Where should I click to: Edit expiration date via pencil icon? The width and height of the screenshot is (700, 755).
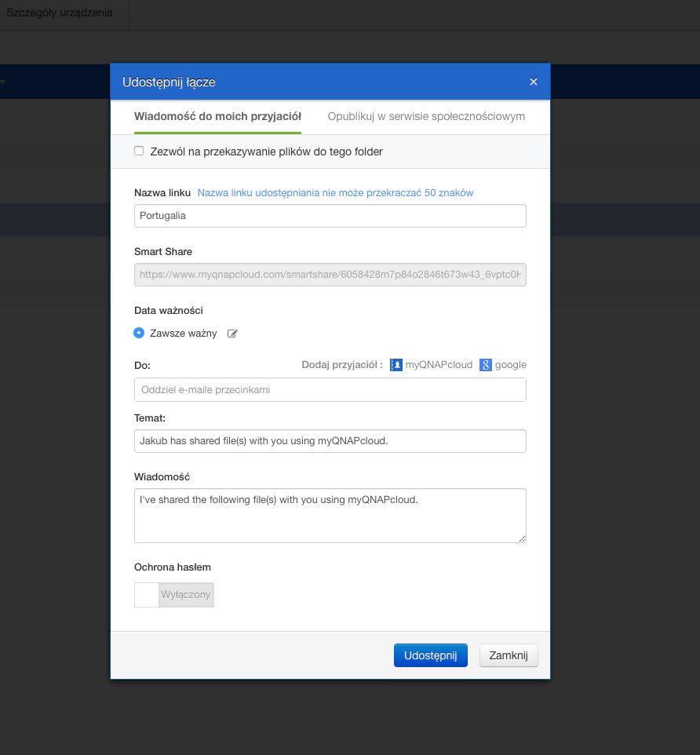(232, 334)
